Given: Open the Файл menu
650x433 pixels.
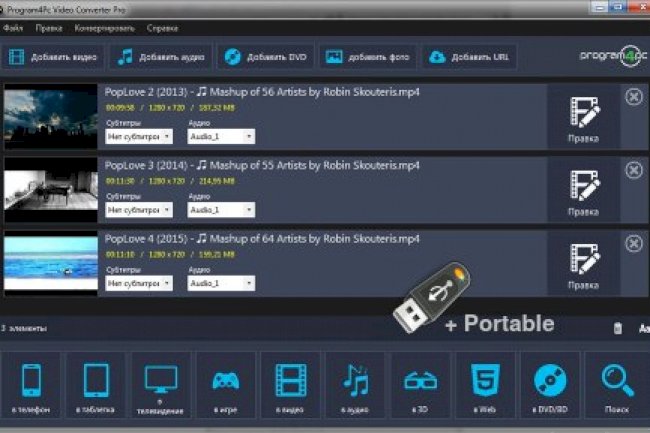Looking at the screenshot, I should click(x=13, y=28).
